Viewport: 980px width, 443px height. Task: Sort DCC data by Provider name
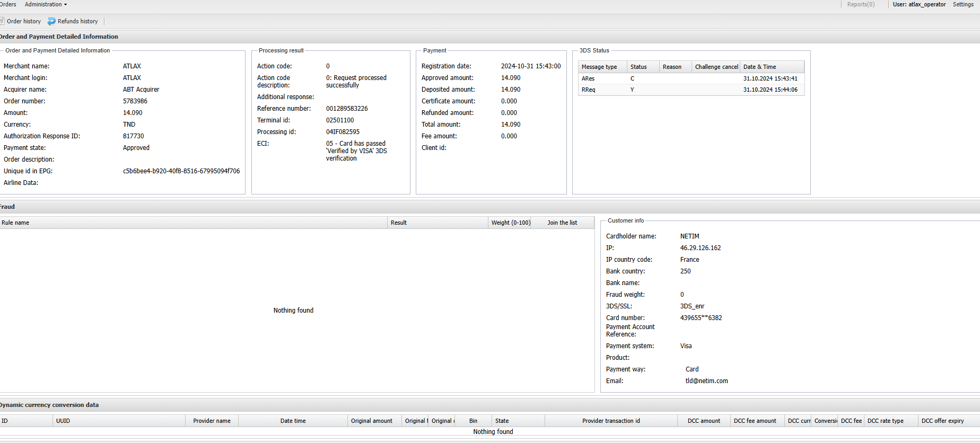pyautogui.click(x=212, y=421)
